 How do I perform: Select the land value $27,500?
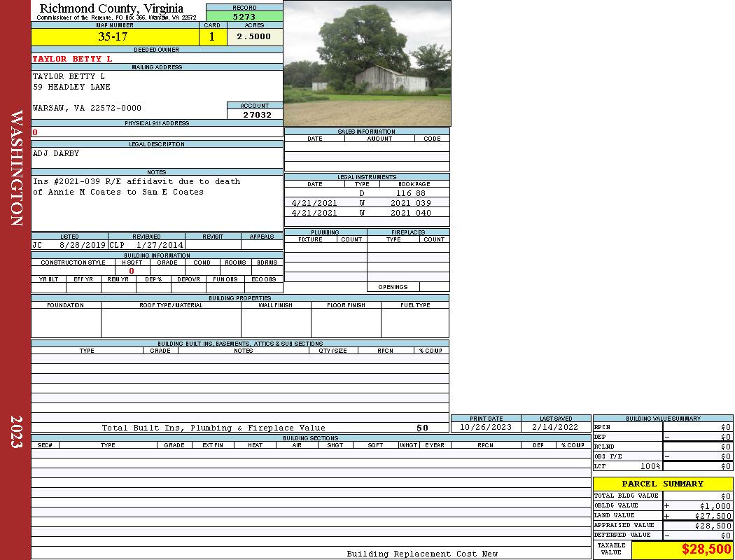click(x=715, y=515)
